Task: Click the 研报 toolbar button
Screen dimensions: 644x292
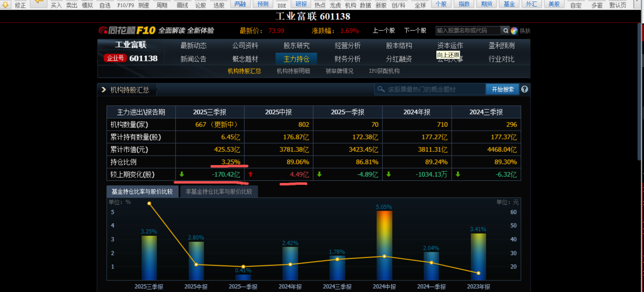Action: pos(301,4)
